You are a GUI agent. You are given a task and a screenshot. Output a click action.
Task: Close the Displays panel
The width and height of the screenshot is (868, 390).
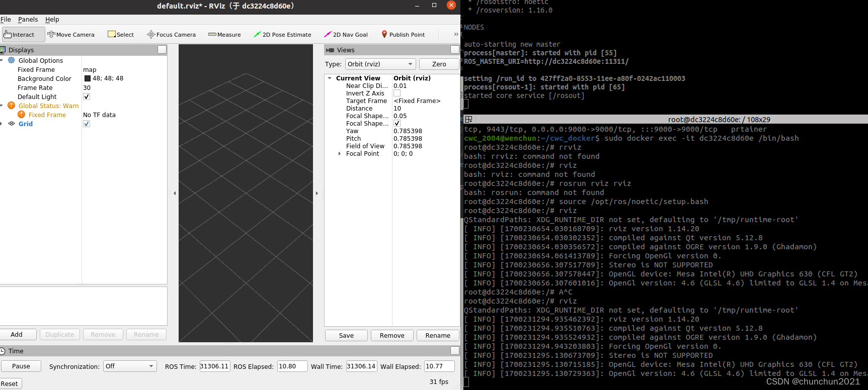click(x=162, y=50)
